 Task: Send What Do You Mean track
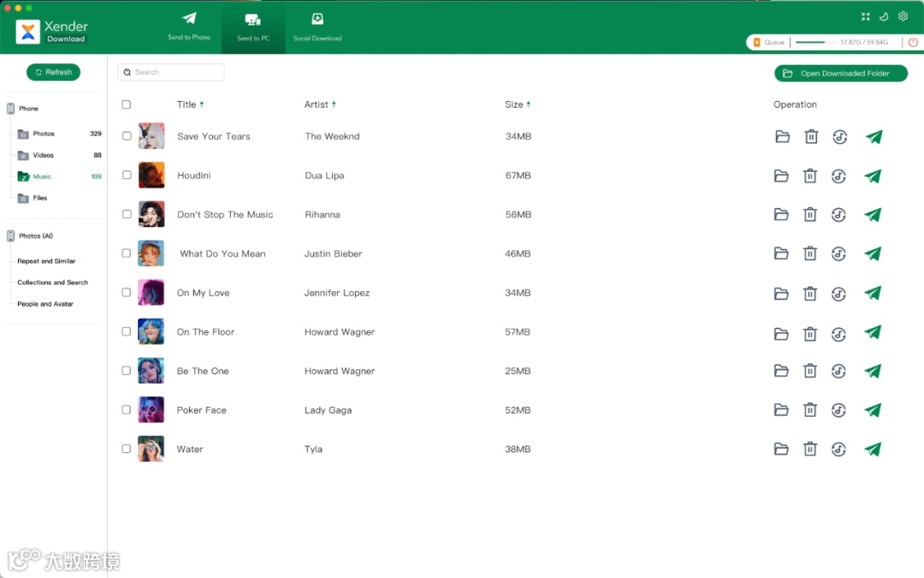873,253
